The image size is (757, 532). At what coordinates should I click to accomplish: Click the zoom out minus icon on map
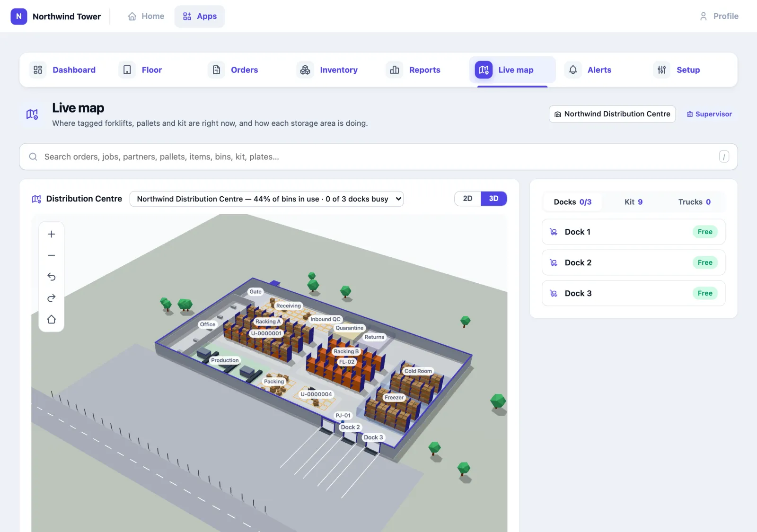pos(52,255)
